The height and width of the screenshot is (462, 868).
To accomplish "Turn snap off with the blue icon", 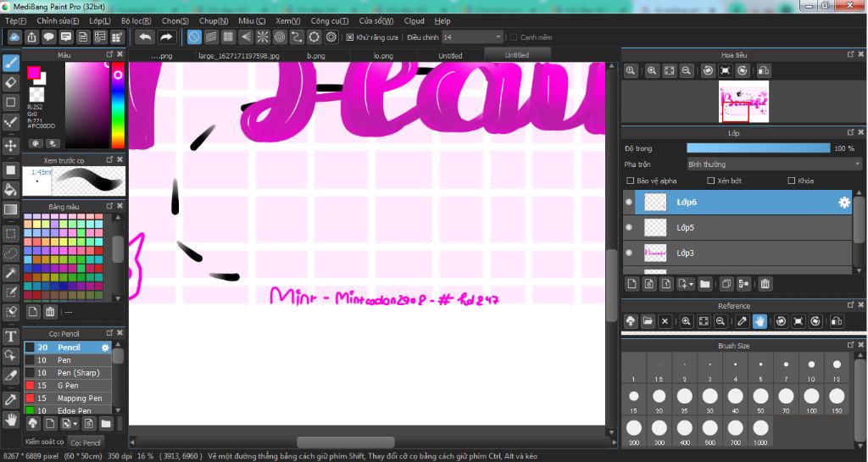I will 194,37.
